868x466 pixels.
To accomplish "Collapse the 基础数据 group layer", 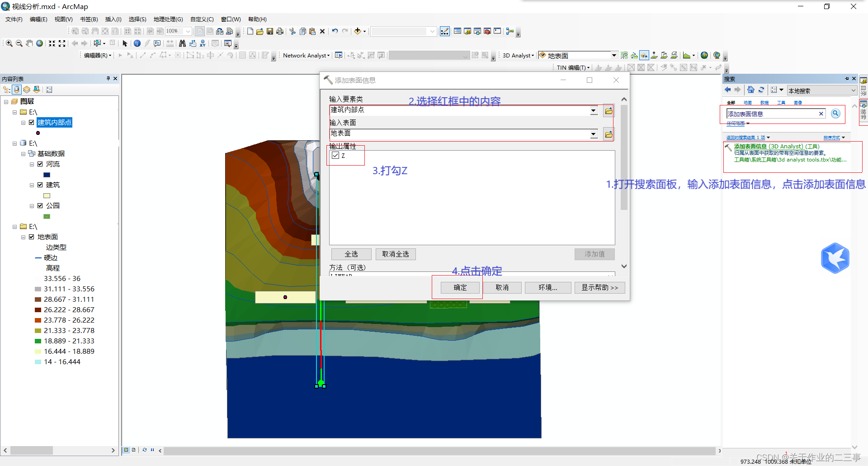I will (24, 153).
